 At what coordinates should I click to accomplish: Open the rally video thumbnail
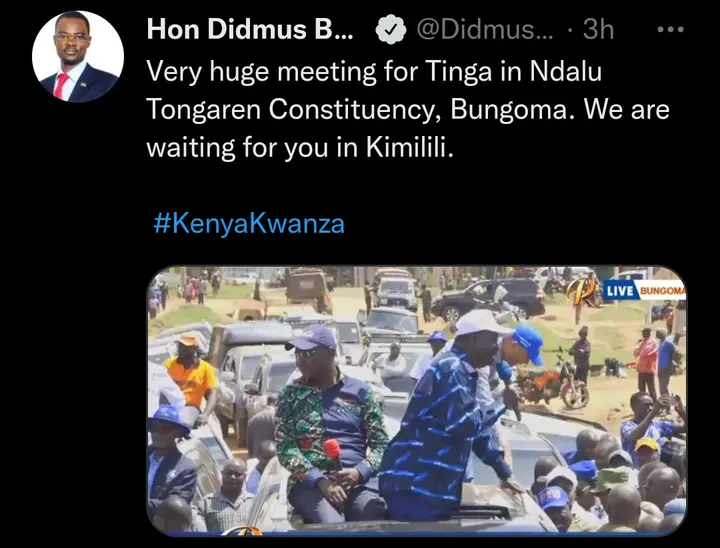point(416,401)
